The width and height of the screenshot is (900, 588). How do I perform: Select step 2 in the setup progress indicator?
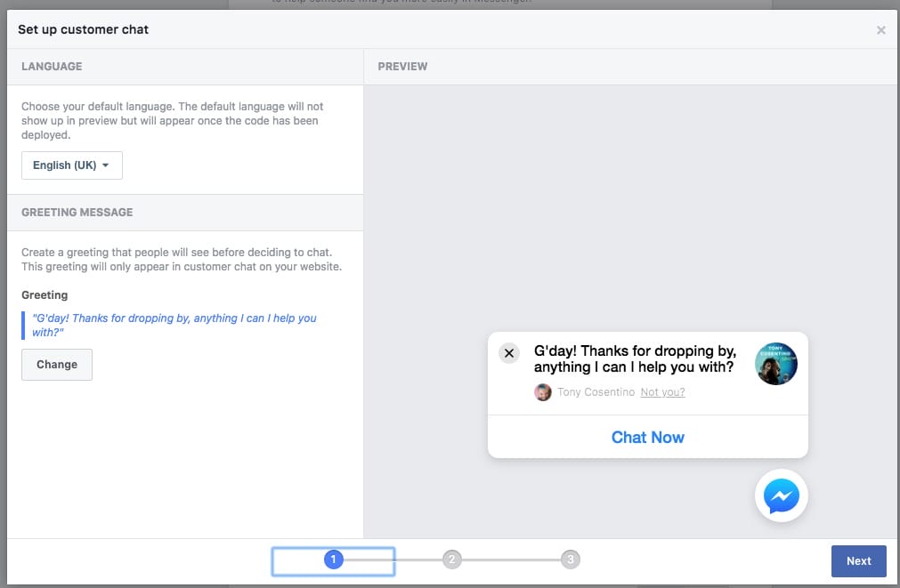pyautogui.click(x=451, y=560)
